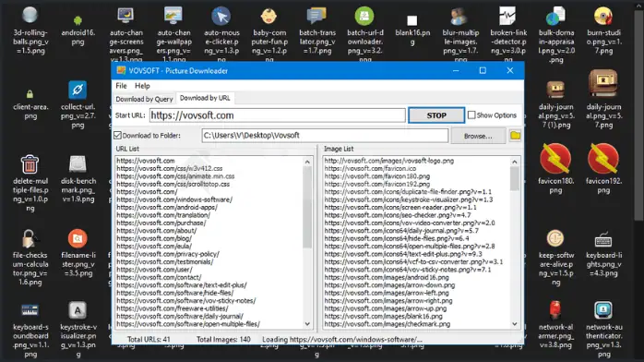Select the blur-multiple-images.png desktop icon
This screenshot has height=362, width=644.
click(460, 16)
